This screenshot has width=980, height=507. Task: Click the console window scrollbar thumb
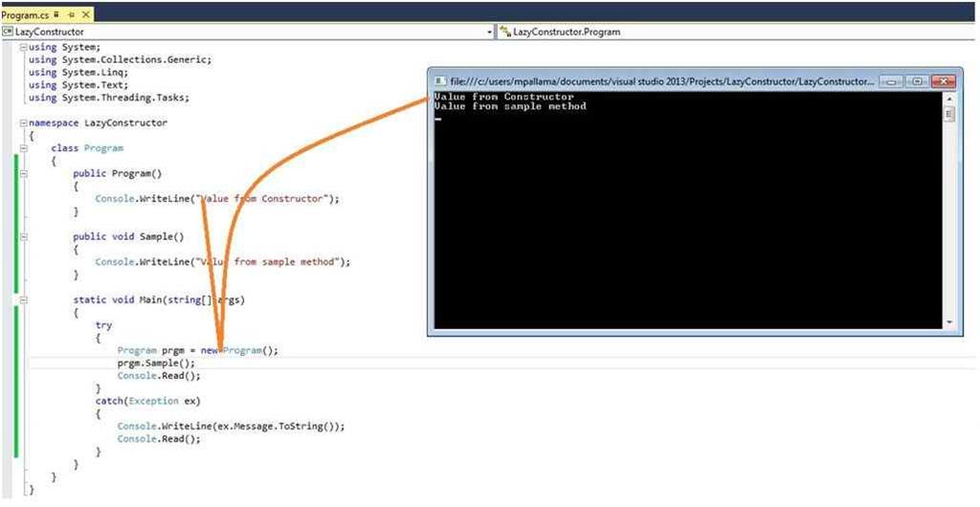pyautogui.click(x=949, y=114)
